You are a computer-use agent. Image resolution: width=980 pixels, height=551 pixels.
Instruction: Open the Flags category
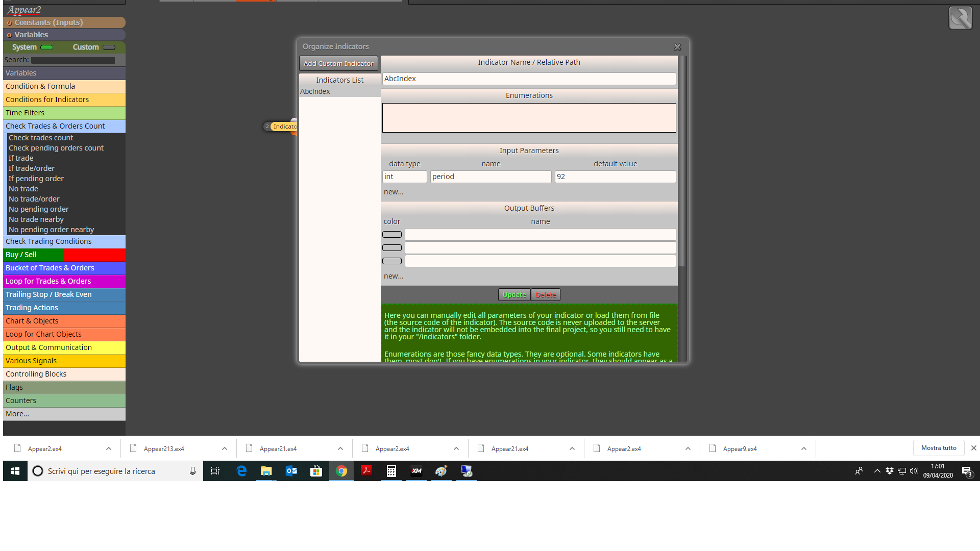click(64, 387)
